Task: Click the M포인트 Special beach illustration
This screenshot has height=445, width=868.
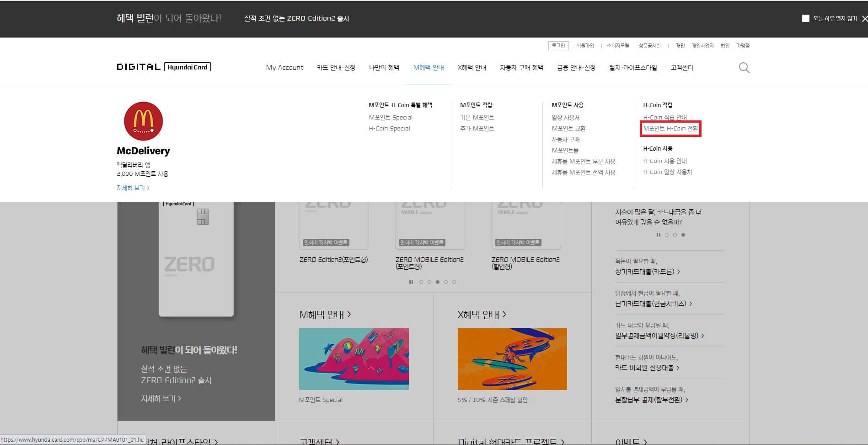Action: pyautogui.click(x=354, y=359)
